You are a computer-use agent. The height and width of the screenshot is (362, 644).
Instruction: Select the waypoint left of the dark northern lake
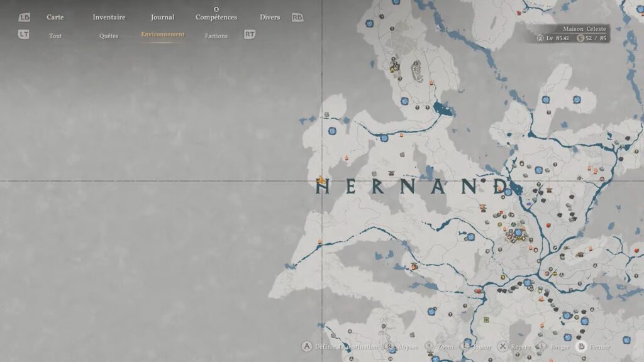coord(404,101)
